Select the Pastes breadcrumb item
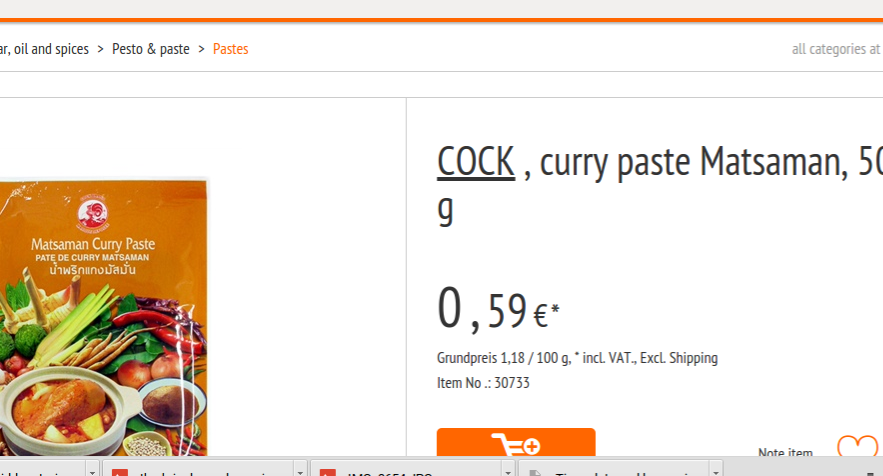883x476 pixels. pyautogui.click(x=230, y=49)
